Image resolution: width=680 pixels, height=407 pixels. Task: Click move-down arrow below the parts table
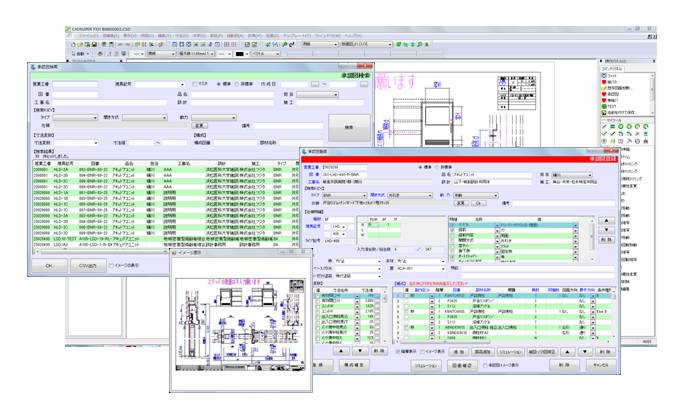click(x=585, y=351)
